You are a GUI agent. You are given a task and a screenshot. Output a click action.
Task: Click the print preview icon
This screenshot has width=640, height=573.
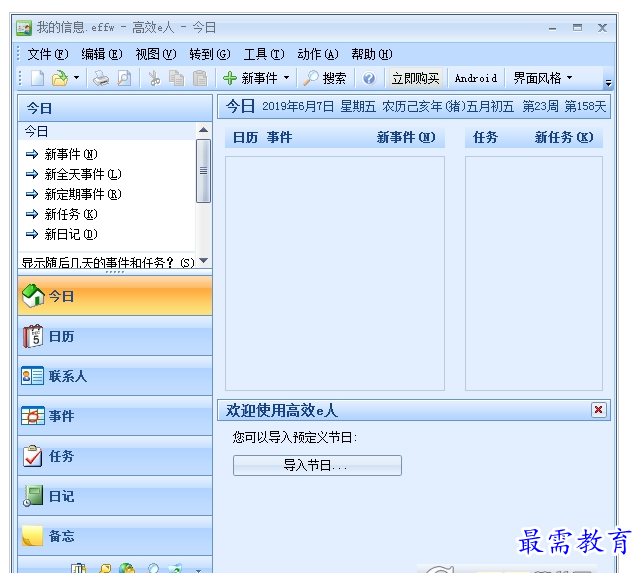pyautogui.click(x=124, y=78)
